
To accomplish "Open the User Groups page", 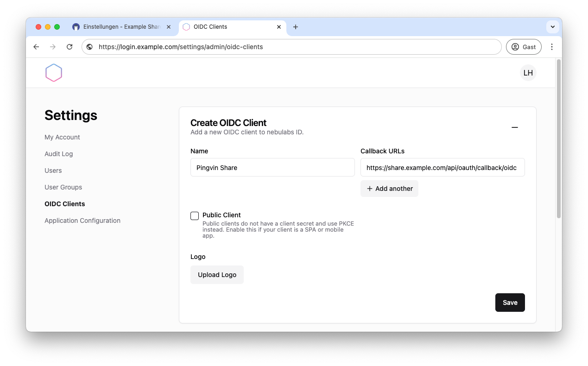I will click(x=63, y=187).
